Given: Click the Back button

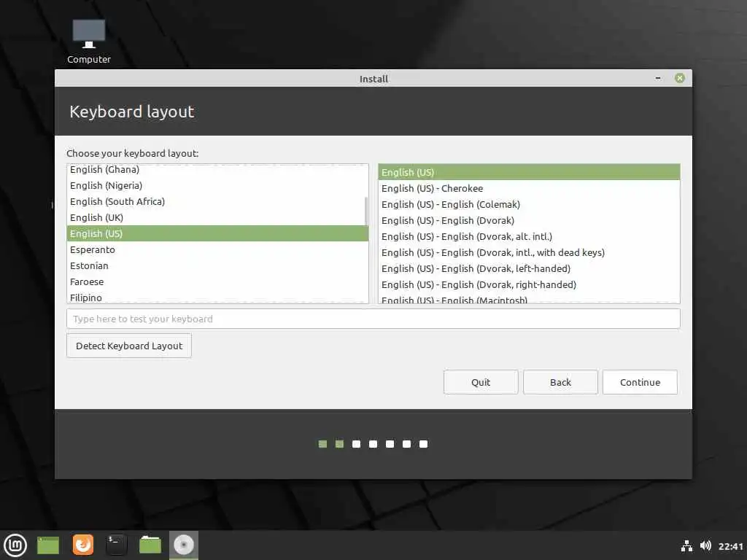Looking at the screenshot, I should 560,382.
